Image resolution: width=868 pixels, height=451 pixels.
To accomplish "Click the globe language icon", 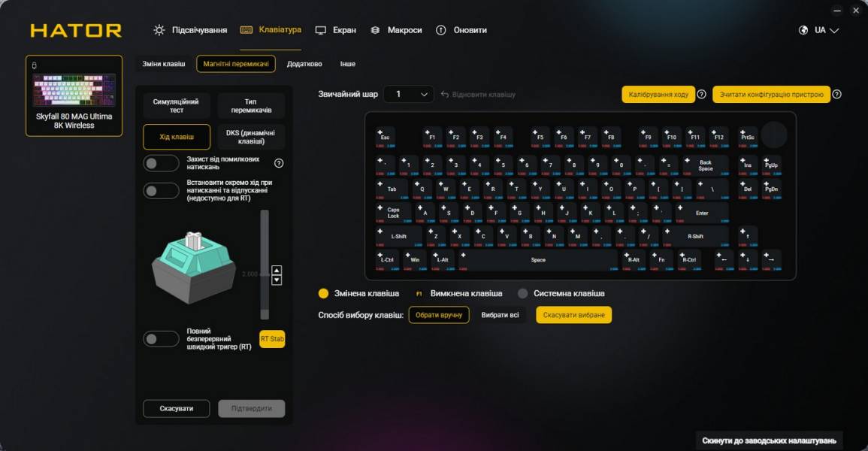I will click(803, 30).
